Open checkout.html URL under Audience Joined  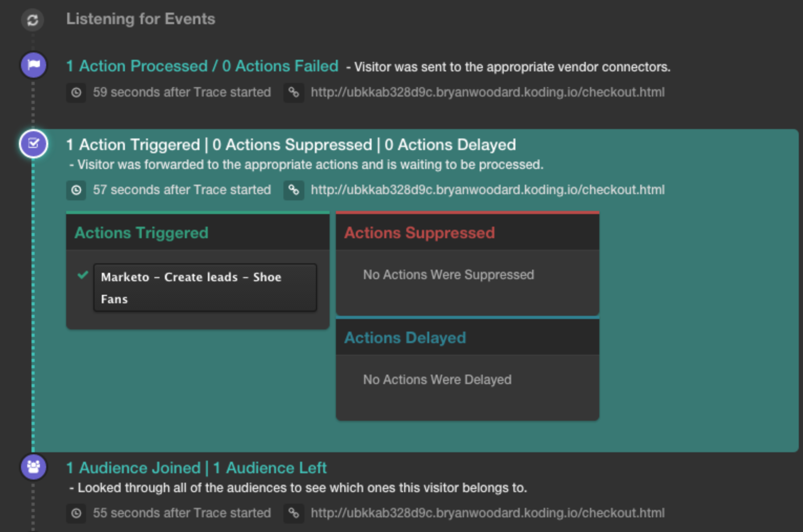coord(487,513)
